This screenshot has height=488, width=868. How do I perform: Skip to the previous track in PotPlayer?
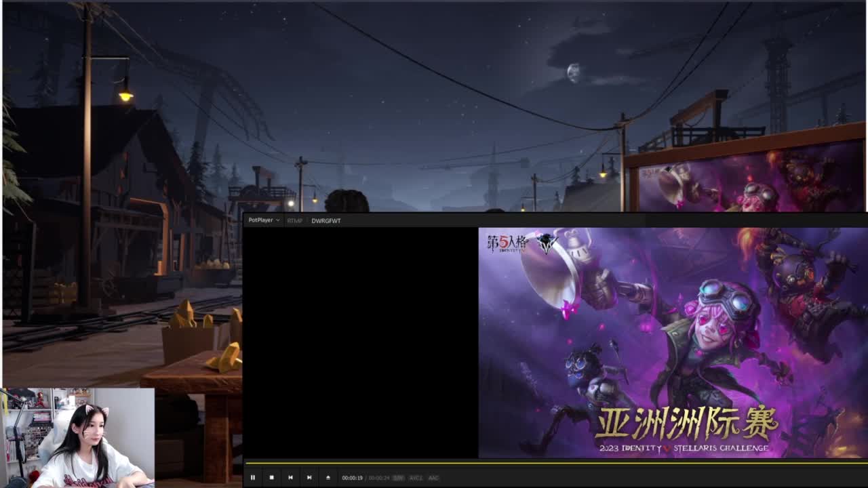(x=290, y=478)
